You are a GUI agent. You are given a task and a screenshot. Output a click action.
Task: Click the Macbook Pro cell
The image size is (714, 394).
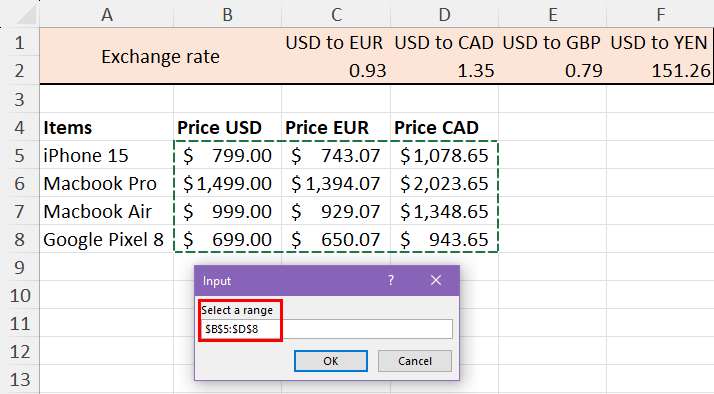[x=107, y=183]
